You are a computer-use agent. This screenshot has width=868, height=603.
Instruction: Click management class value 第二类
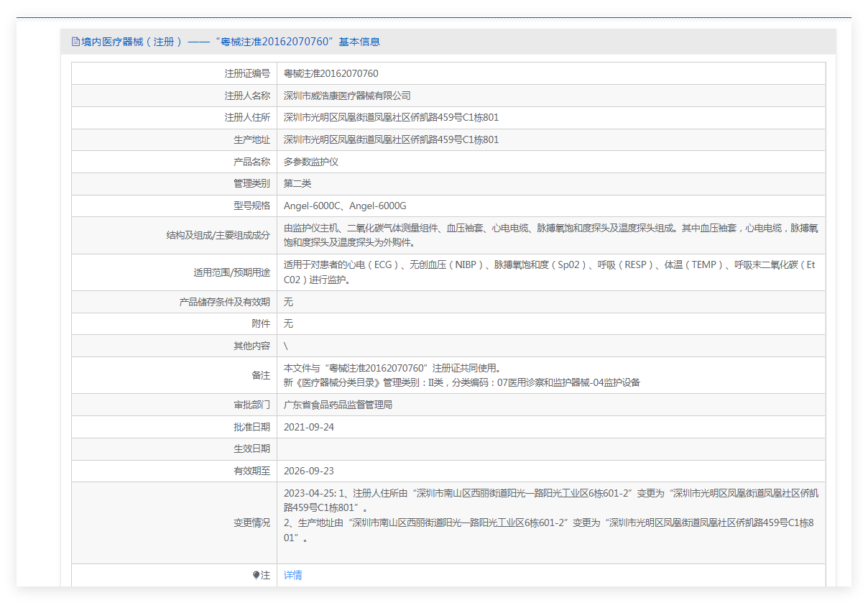297,183
